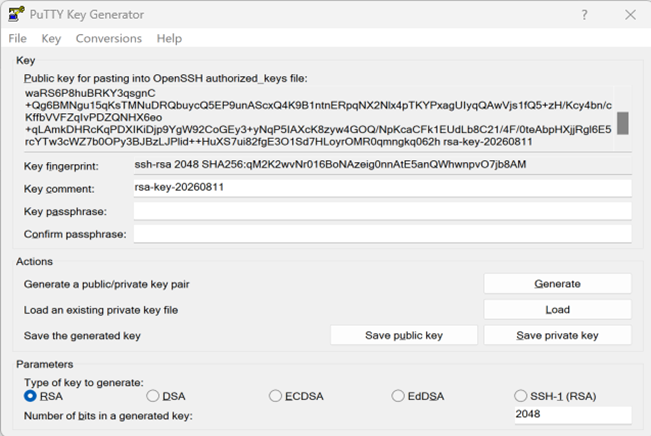Focus the Key passphrase field
Image resolution: width=651 pixels, height=436 pixels.
[x=382, y=211]
